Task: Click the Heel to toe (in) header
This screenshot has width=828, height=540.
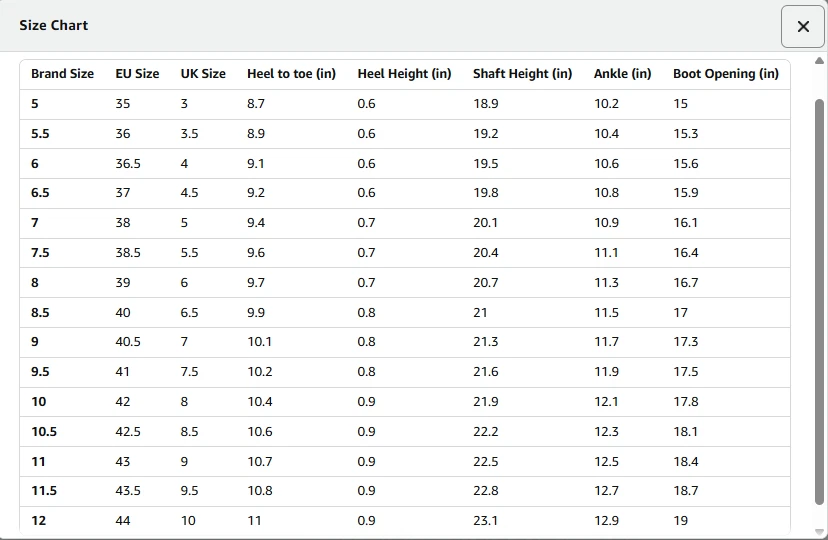Action: (291, 74)
